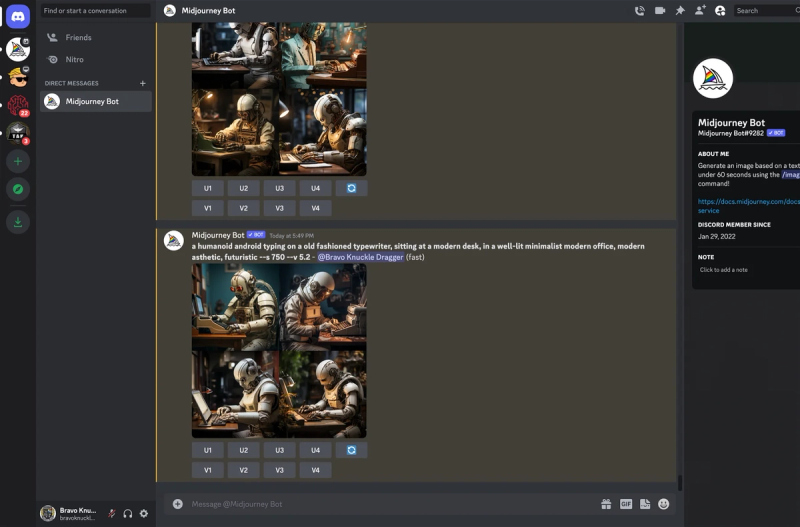The image size is (800, 527).
Task: Upscale image U3 in lower grid
Action: coord(280,450)
